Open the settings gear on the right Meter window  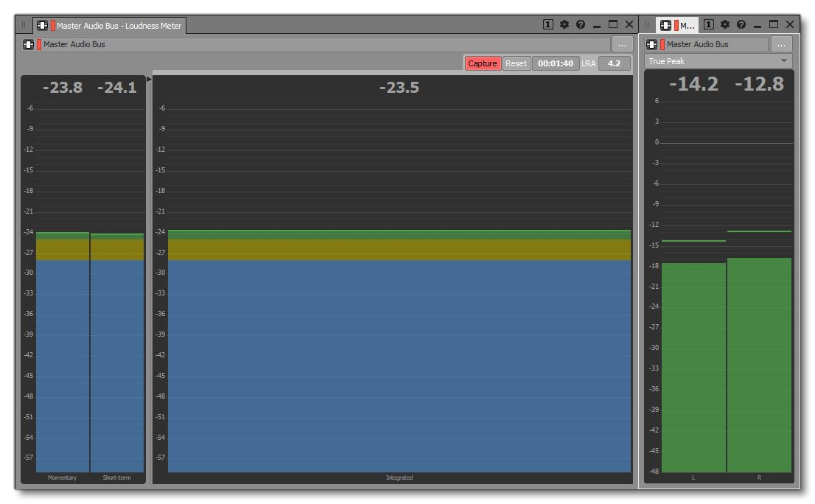(724, 24)
